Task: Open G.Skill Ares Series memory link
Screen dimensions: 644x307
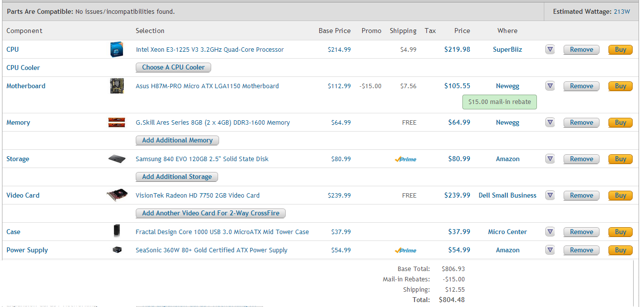Action: (x=213, y=122)
